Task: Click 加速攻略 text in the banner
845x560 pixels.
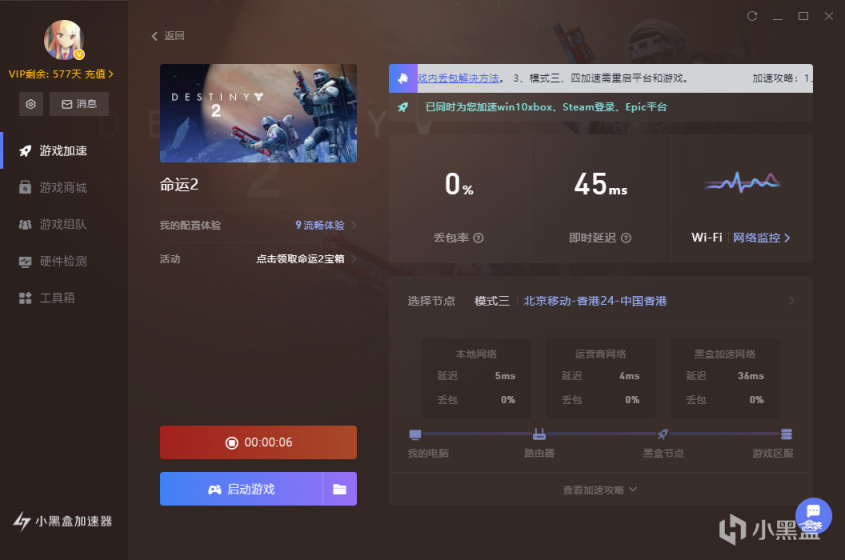Action: tap(773, 78)
